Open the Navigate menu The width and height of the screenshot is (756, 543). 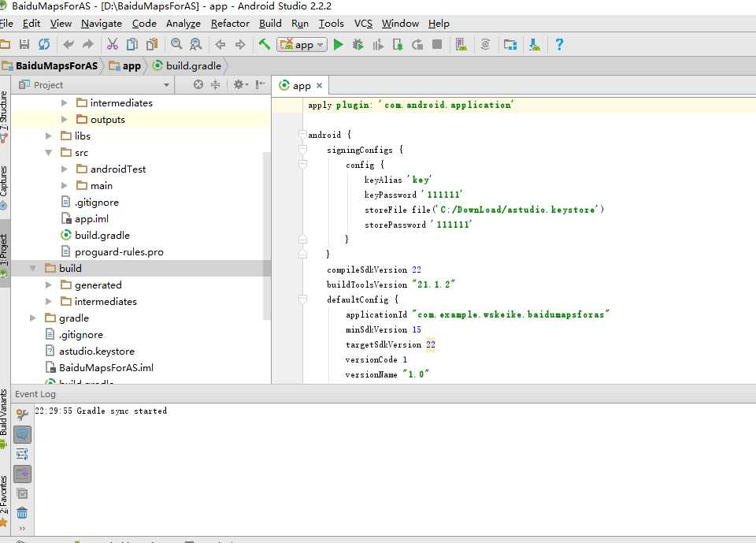[102, 23]
